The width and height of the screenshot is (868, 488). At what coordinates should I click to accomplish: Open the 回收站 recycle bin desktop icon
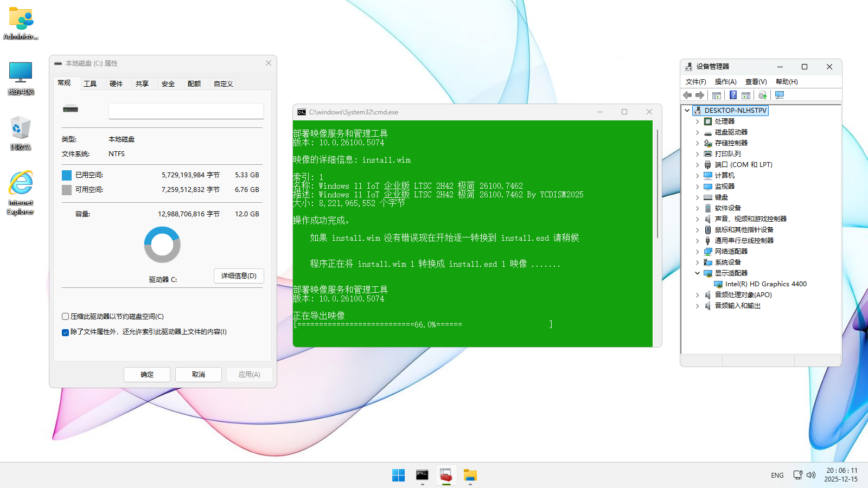tap(21, 133)
